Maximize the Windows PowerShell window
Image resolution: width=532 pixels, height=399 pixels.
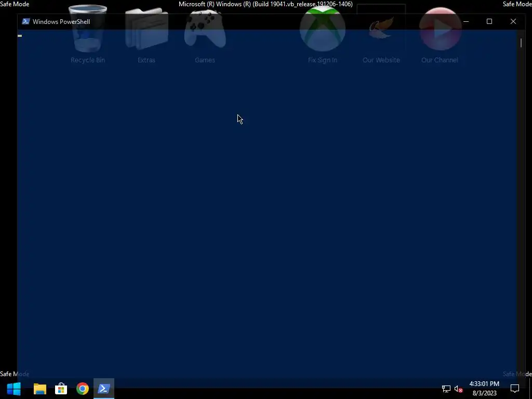point(489,21)
